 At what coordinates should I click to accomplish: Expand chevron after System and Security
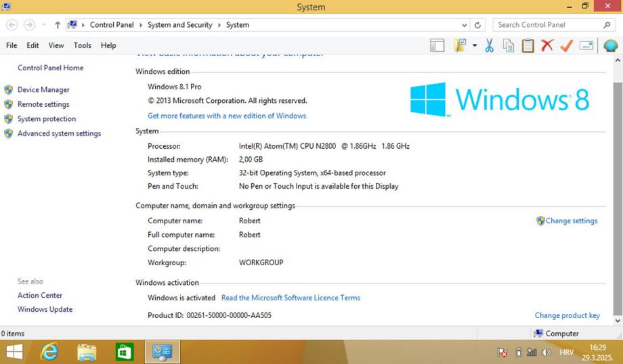pos(219,25)
